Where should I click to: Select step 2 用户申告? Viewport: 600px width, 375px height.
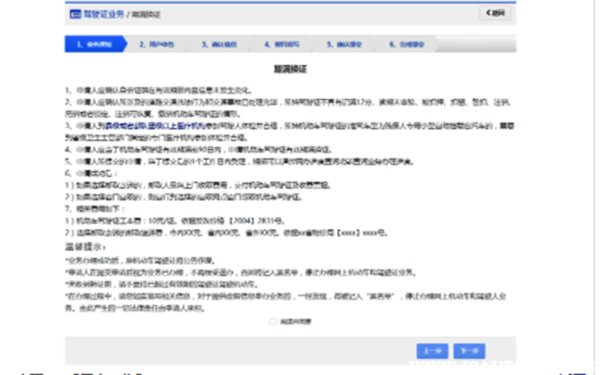[157, 44]
